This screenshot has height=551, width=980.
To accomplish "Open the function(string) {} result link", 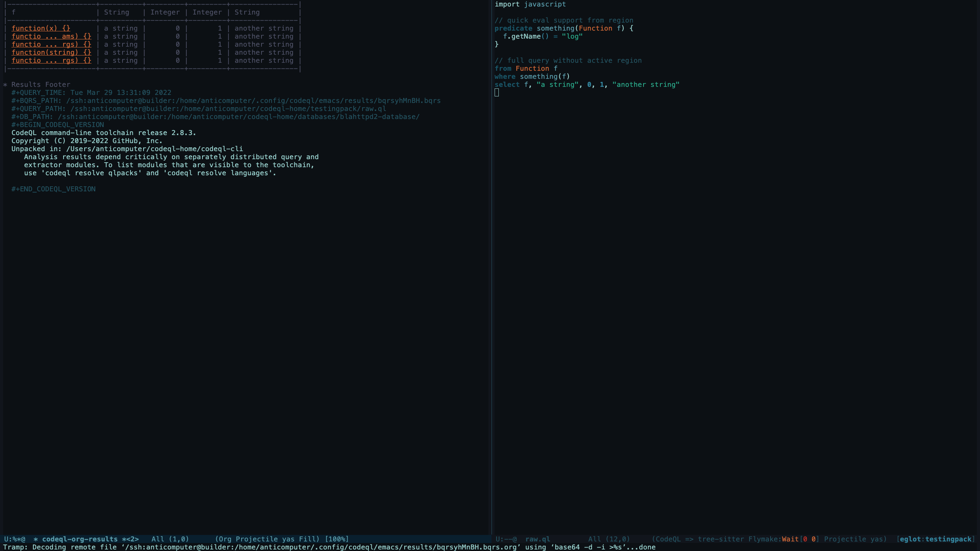I will [x=51, y=52].
